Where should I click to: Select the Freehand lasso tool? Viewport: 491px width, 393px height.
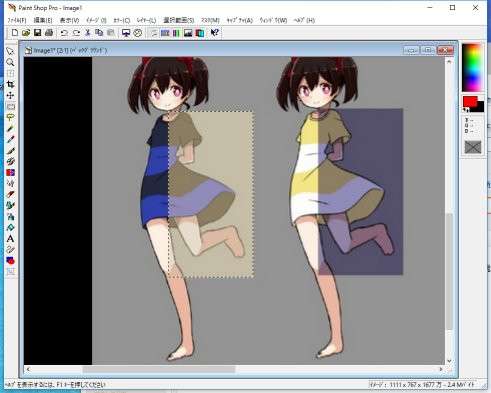pos(10,117)
